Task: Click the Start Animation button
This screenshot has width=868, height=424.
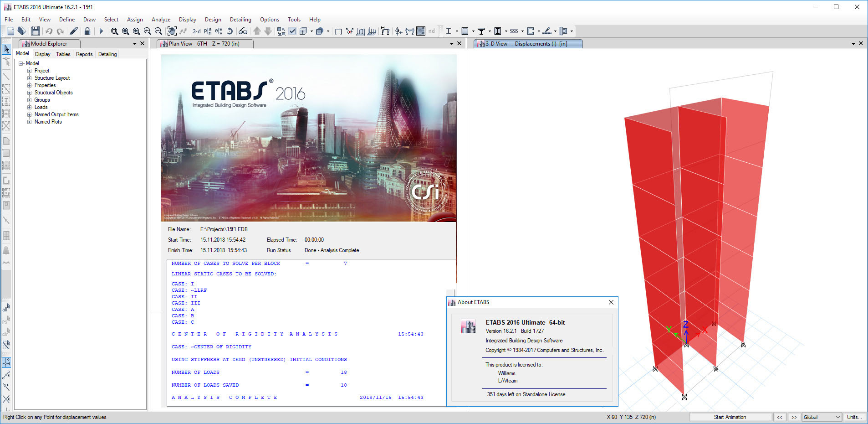Action: coord(730,417)
